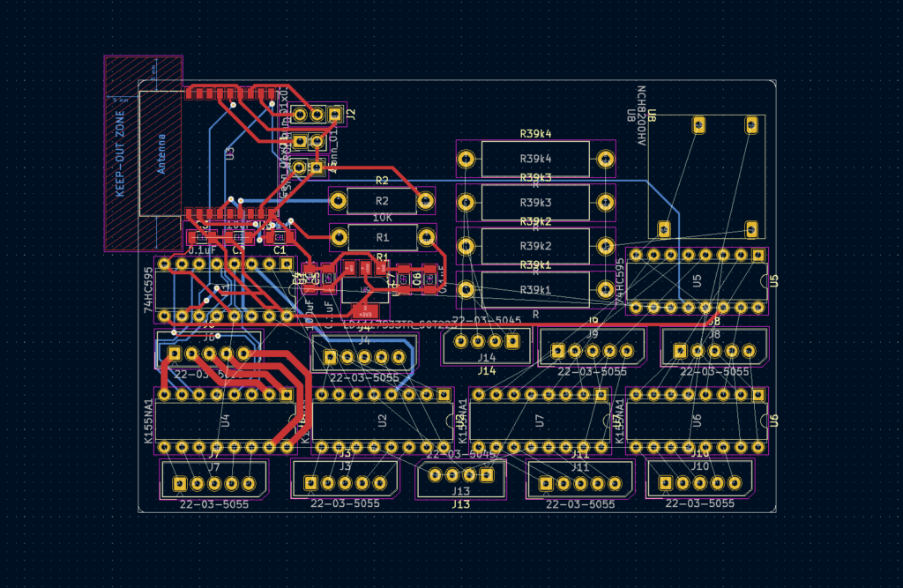The image size is (903, 588).
Task: Click the J7 connector footprint
Action: coord(213,483)
